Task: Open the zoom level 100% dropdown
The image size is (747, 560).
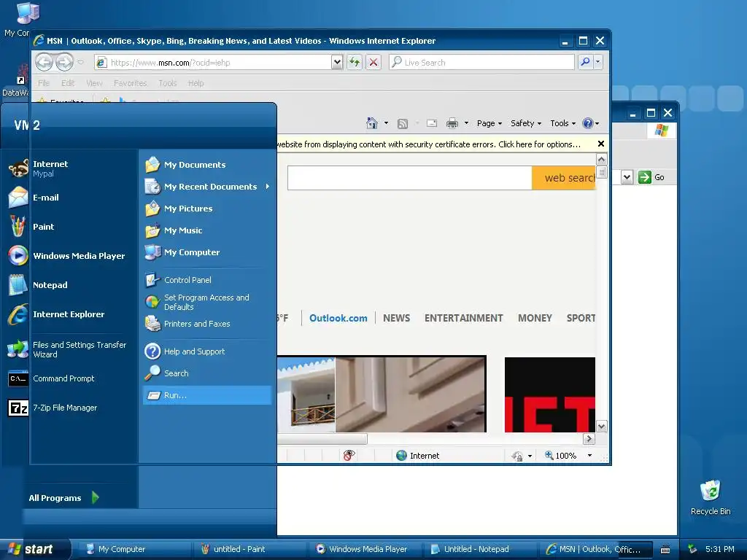Action: point(589,456)
